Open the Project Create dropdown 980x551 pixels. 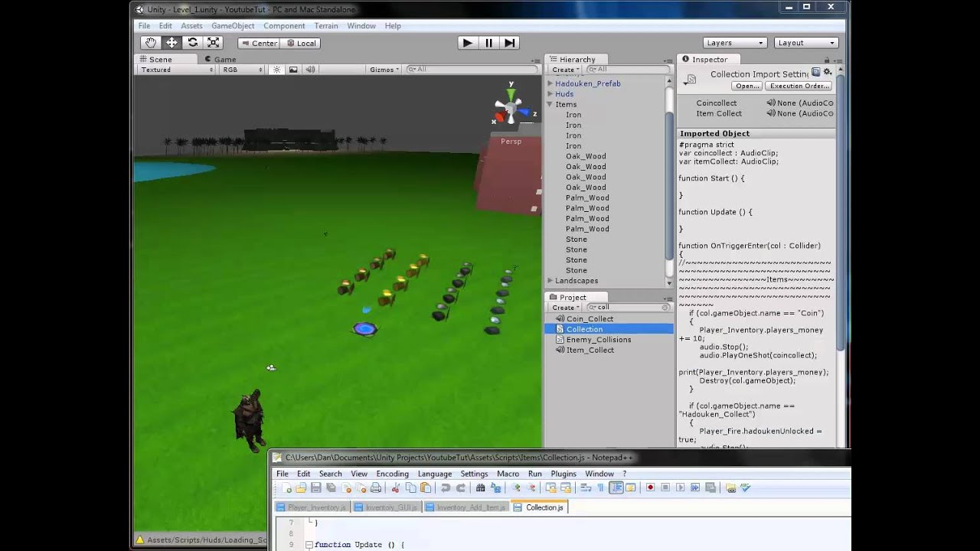(x=566, y=308)
